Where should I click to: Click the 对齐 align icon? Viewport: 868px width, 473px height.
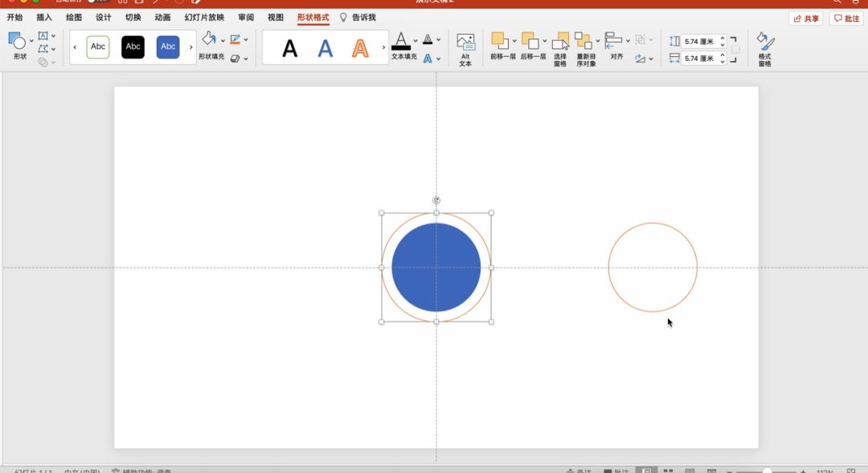(613, 40)
